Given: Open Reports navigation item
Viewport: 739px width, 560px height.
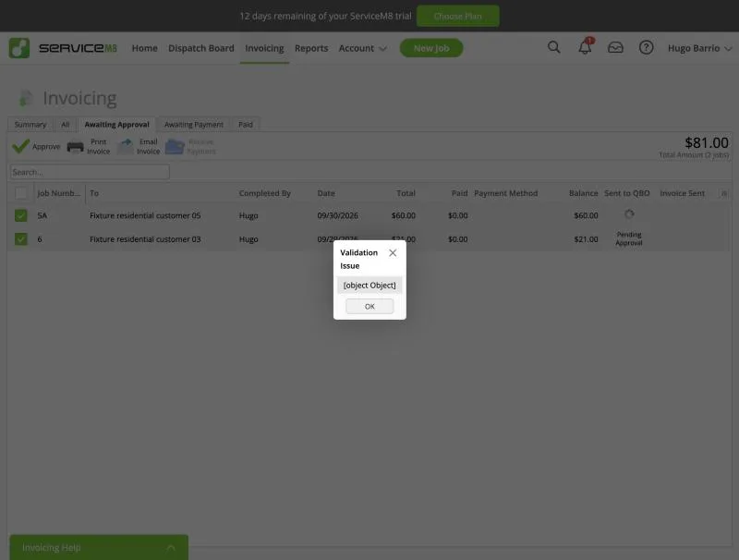Looking at the screenshot, I should click(x=311, y=48).
